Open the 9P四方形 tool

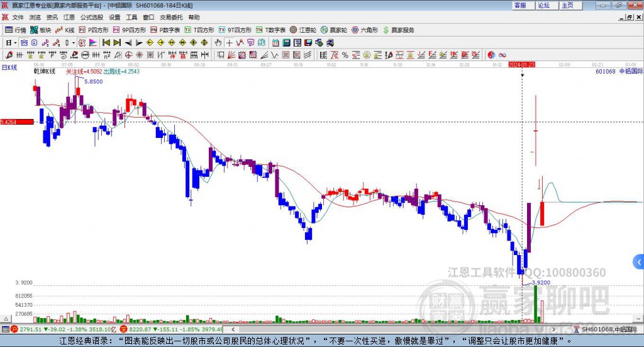[130, 30]
